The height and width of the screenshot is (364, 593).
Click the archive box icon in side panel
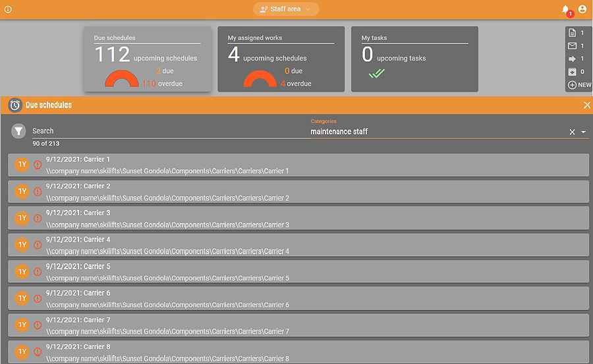pyautogui.click(x=572, y=72)
